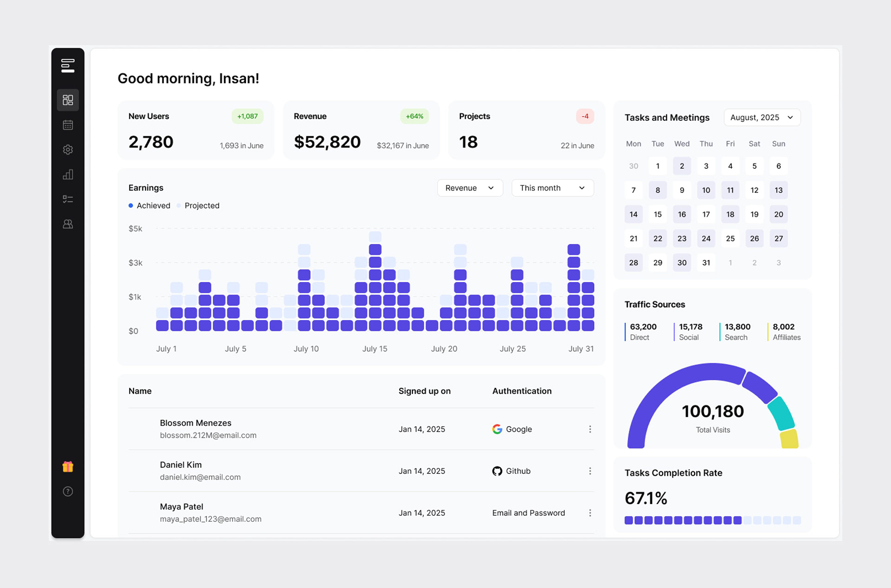Select calendar day 2
The height and width of the screenshot is (588, 891).
click(x=682, y=166)
